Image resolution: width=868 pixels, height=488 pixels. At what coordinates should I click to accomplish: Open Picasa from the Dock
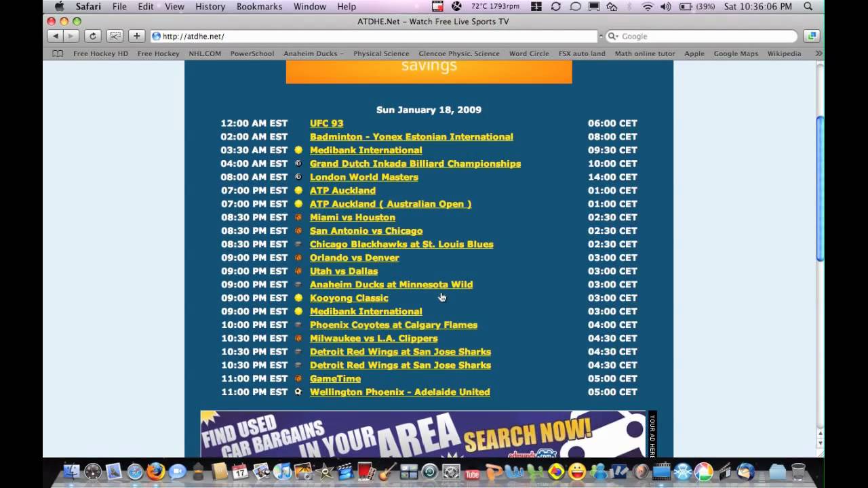703,471
